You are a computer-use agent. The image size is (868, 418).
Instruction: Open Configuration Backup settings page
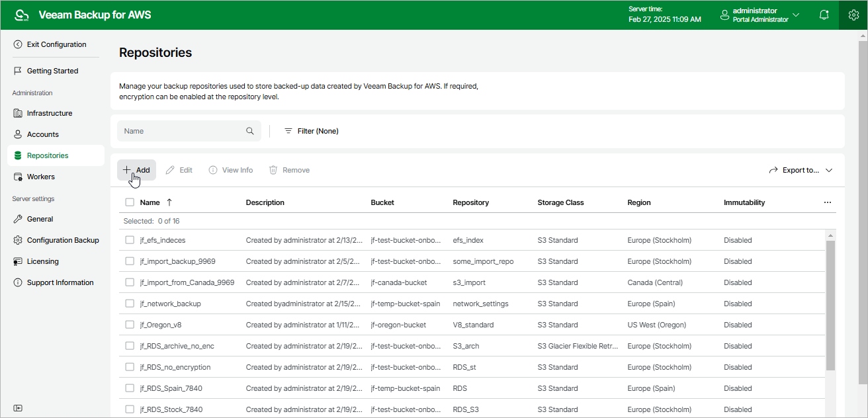(63, 240)
